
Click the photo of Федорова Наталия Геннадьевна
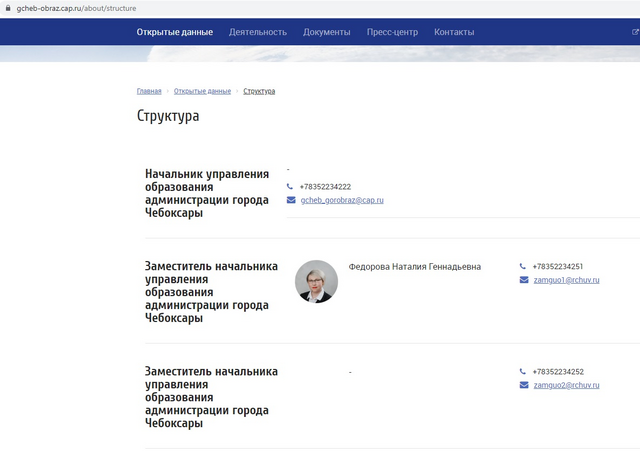coord(316,281)
